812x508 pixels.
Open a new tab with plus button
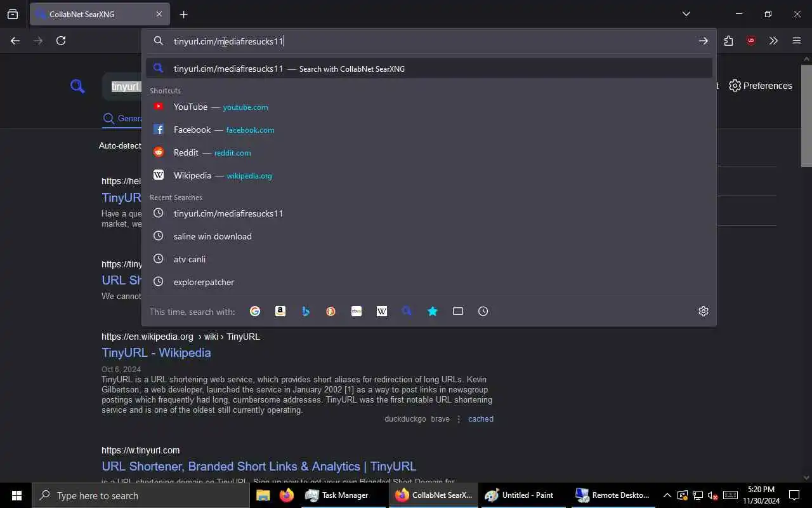183,14
